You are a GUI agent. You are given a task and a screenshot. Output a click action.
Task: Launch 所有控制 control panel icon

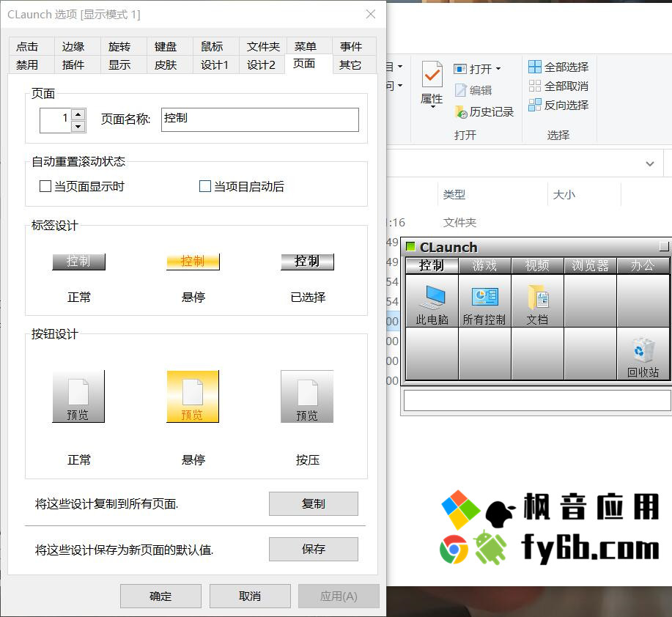pyautogui.click(x=484, y=301)
